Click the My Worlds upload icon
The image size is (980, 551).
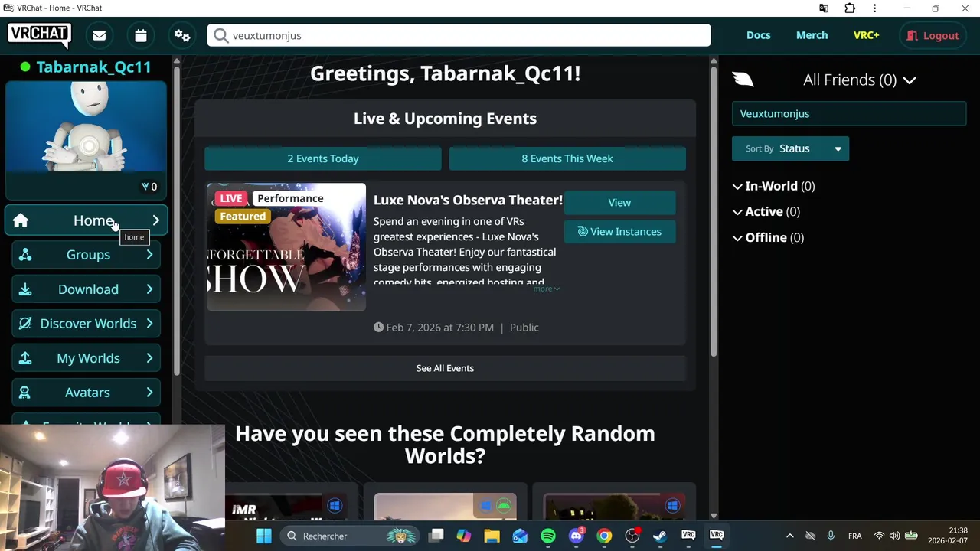pyautogui.click(x=25, y=358)
